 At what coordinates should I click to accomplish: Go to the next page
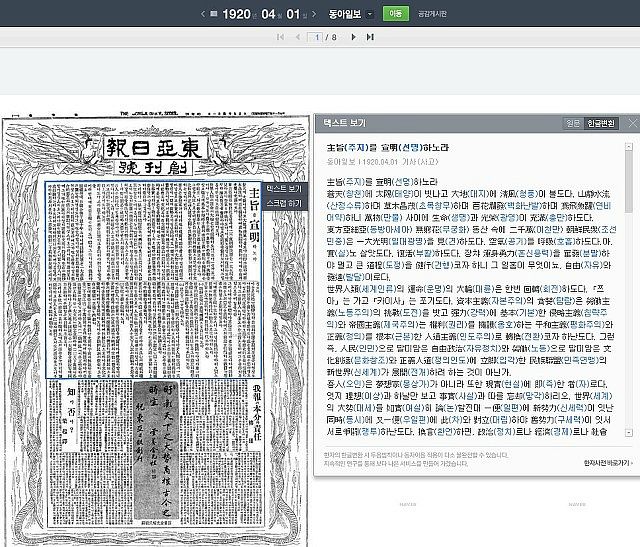pyautogui.click(x=353, y=37)
